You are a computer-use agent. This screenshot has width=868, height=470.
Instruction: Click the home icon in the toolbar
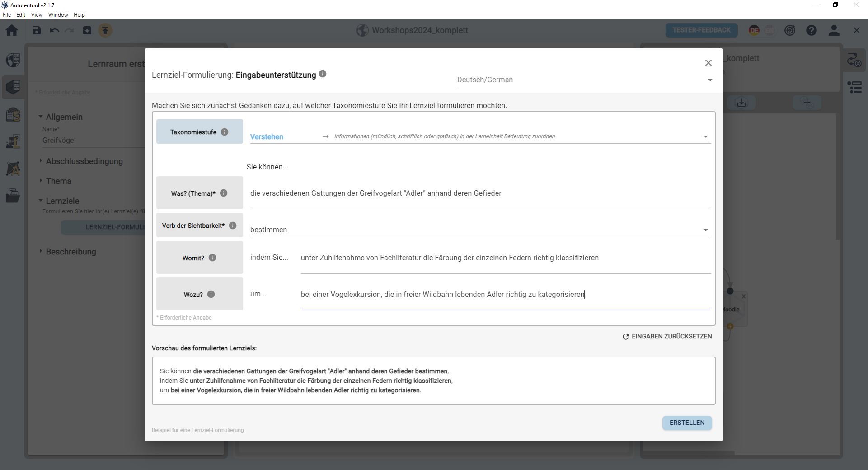12,30
